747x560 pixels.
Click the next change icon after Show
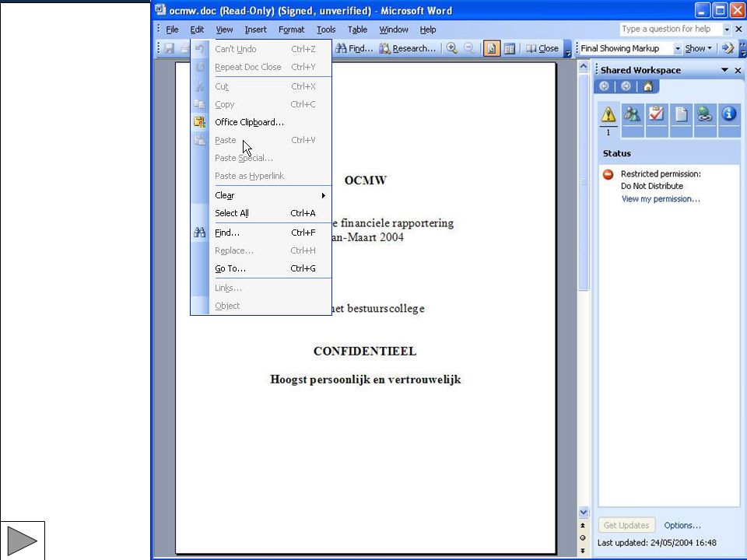click(728, 48)
